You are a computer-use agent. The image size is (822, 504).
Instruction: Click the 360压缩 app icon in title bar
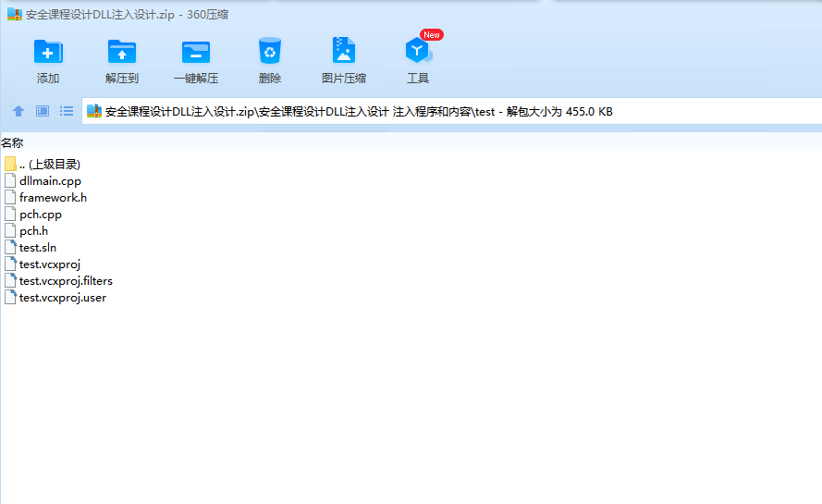pyautogui.click(x=15, y=14)
